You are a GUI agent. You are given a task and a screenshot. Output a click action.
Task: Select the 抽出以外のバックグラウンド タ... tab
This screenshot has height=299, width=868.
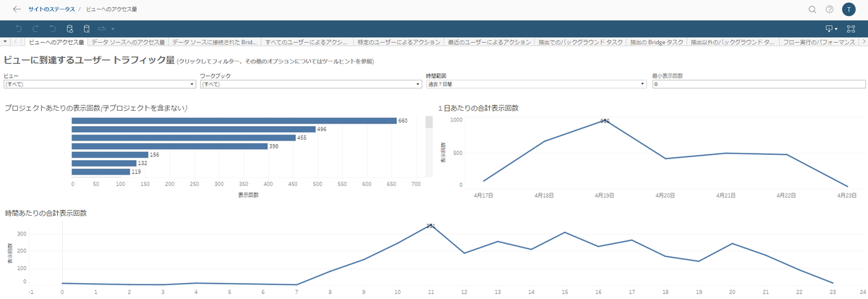coord(732,43)
